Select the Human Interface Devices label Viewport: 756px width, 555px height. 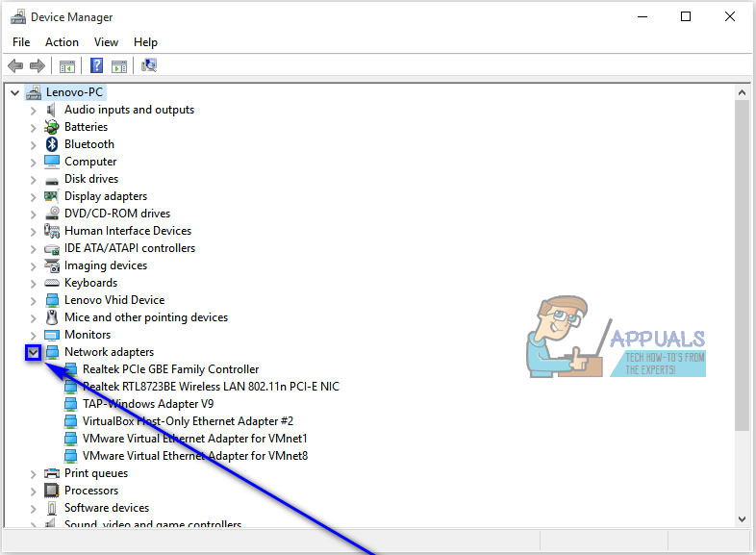pyautogui.click(x=128, y=231)
